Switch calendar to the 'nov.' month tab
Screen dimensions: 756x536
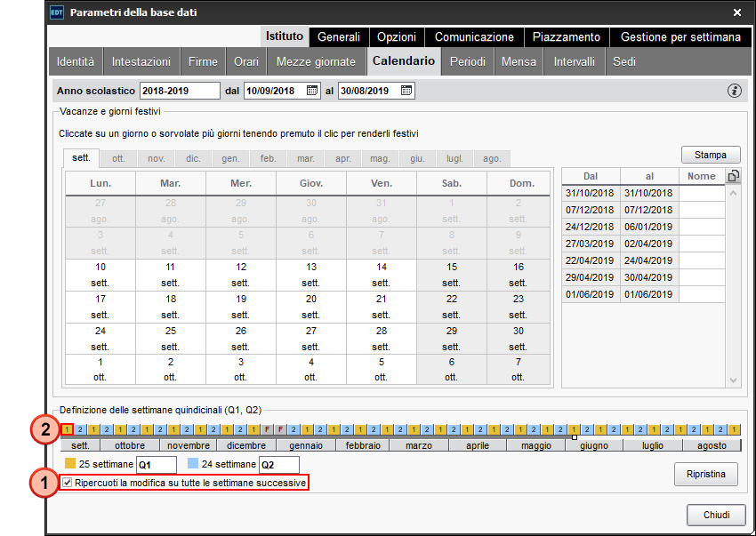pos(157,158)
